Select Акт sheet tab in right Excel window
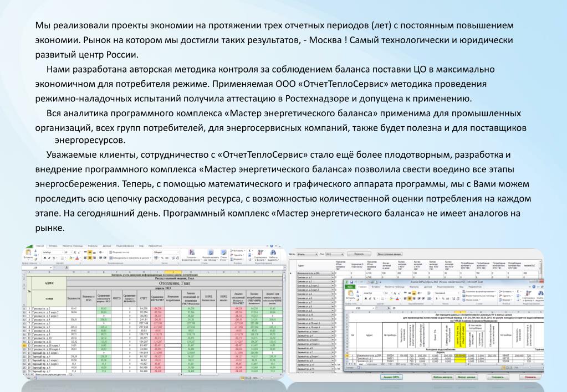567x392 pixels. tap(361, 364)
